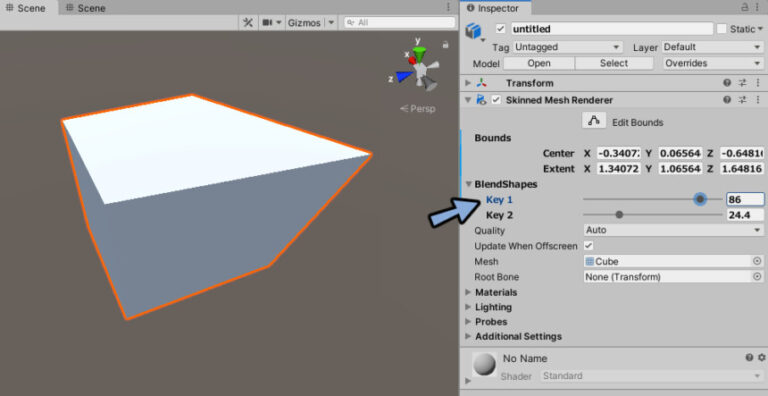Viewport: 768px width, 396px height.
Task: Enable the Static checkbox
Action: pyautogui.click(x=721, y=29)
